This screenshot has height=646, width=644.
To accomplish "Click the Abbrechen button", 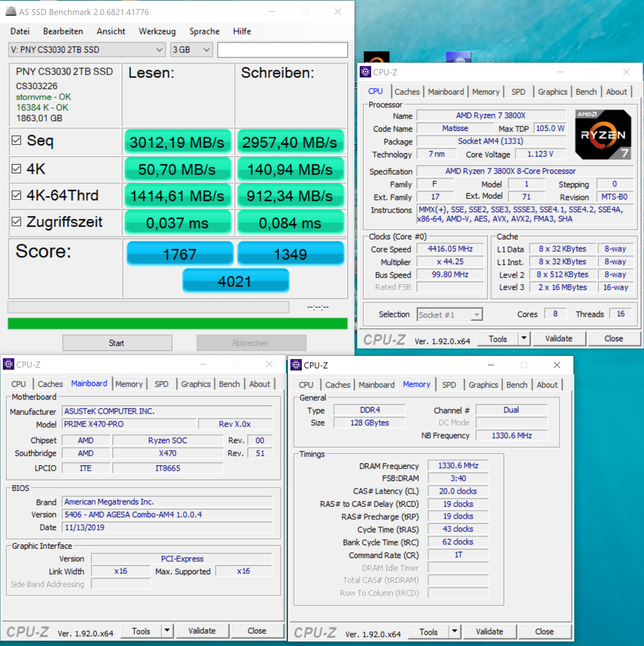I will pos(251,343).
